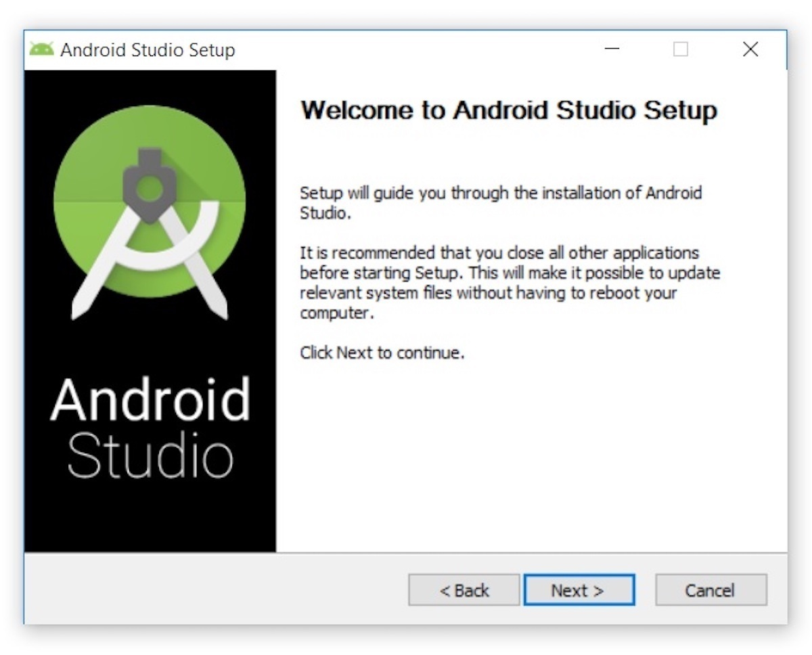Click the "Studio" word in the black banner
812x655 pixels.
pos(150,457)
